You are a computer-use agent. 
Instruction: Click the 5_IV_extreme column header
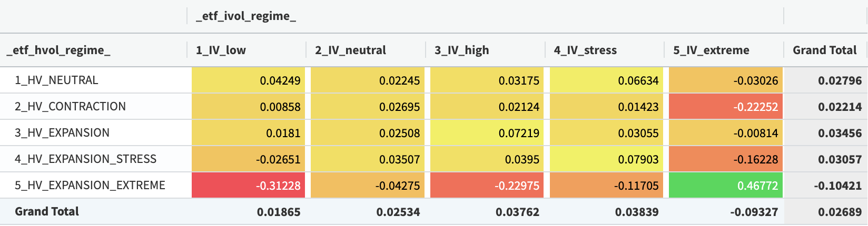point(711,50)
